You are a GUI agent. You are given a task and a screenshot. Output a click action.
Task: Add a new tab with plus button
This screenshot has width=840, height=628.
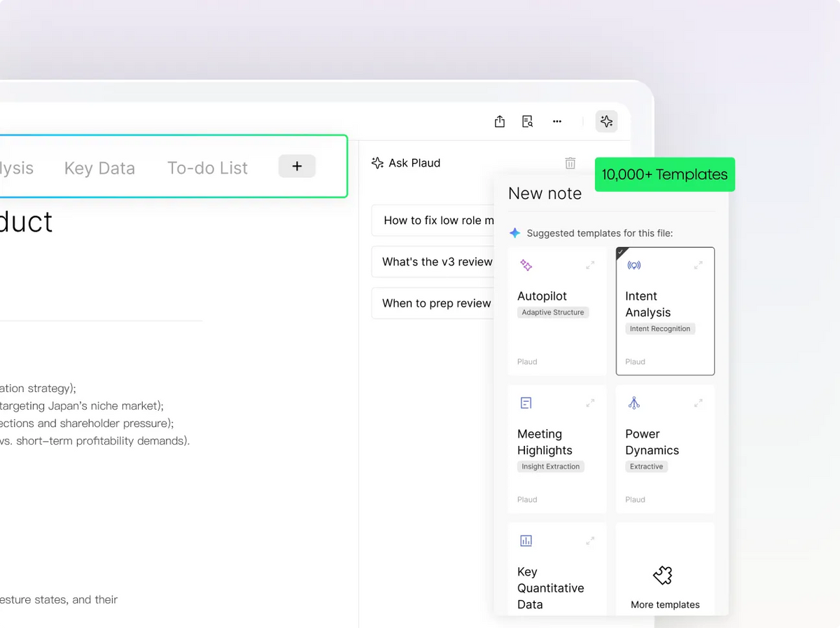[297, 167]
